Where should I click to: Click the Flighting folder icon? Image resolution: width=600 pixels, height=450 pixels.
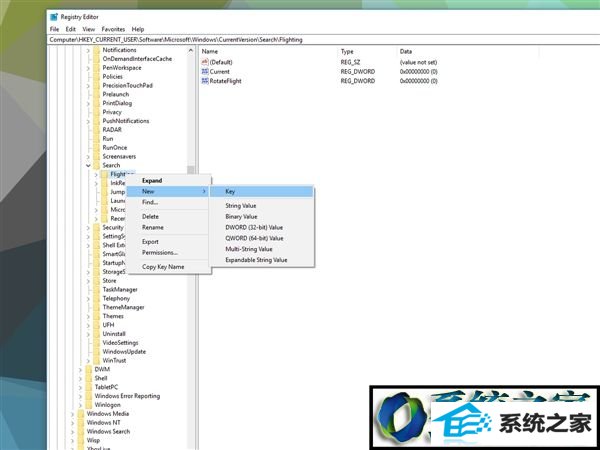[x=104, y=174]
